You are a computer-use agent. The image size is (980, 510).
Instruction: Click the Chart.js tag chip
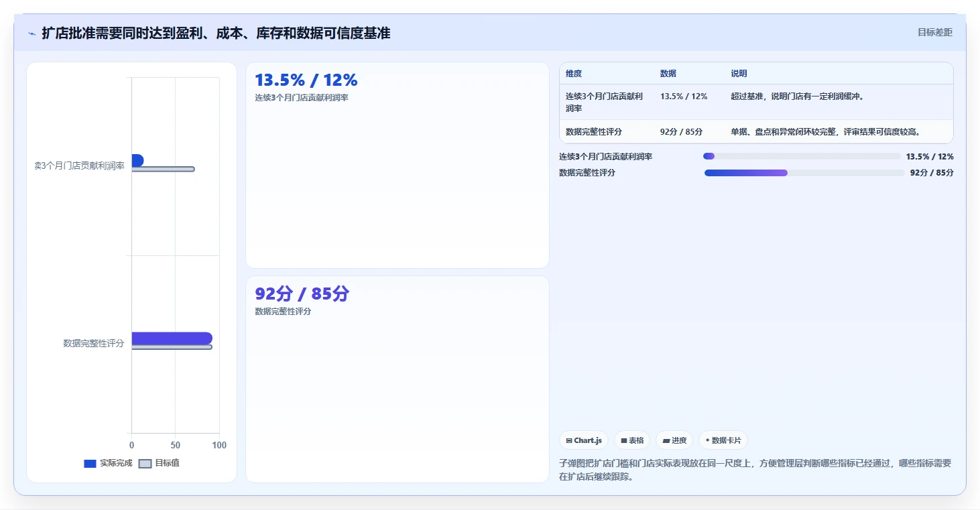click(584, 440)
